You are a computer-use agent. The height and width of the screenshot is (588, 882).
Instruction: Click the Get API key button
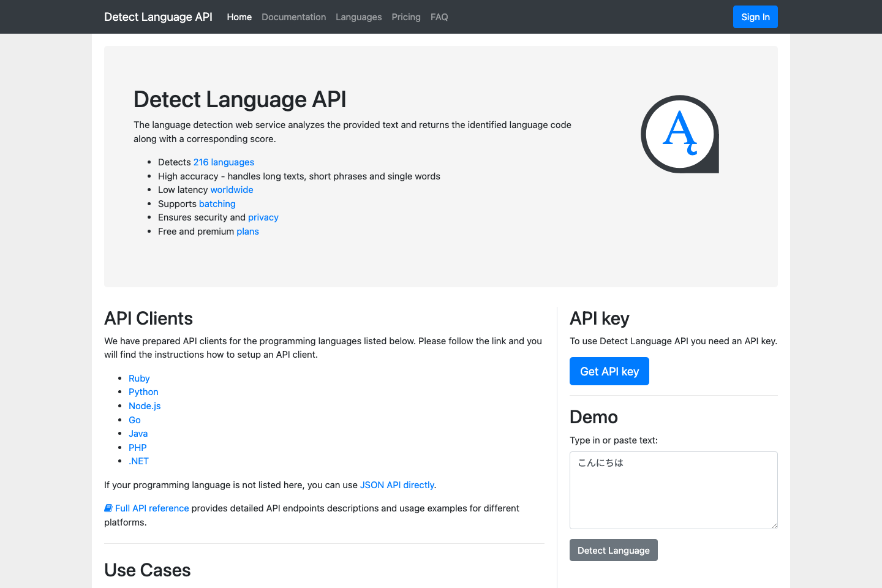point(609,371)
